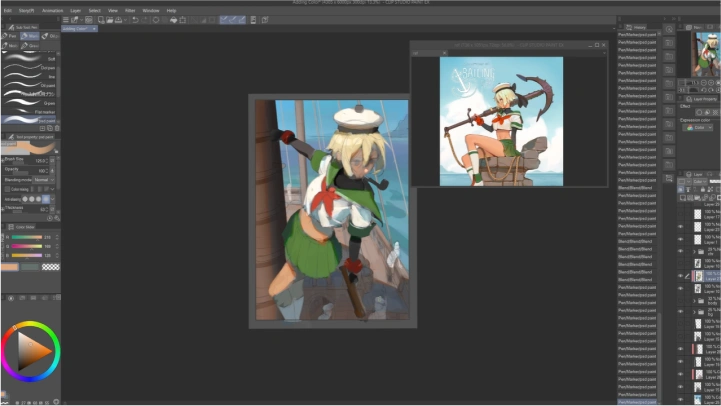This screenshot has height=406, width=721.
Task: Open the Layer menu
Action: (x=75, y=10)
